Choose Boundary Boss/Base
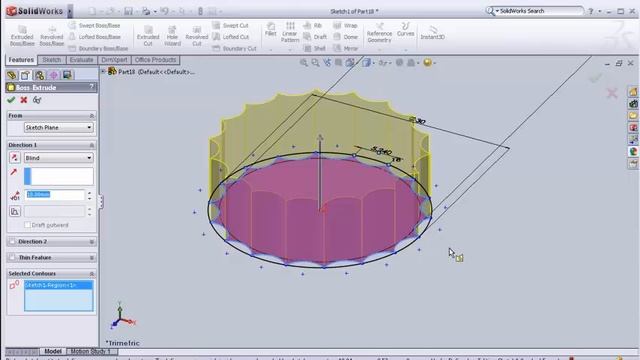Screen dimensions: 640x360 click(98, 48)
